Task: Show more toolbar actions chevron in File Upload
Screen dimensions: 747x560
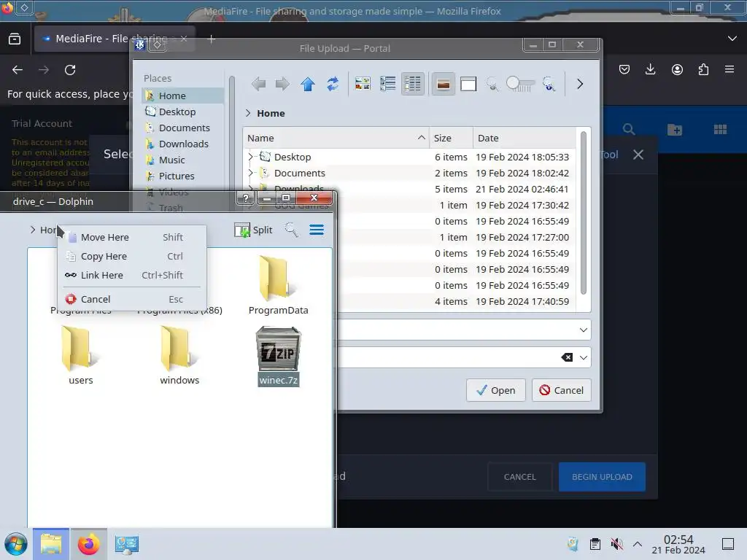Action: [x=580, y=85]
